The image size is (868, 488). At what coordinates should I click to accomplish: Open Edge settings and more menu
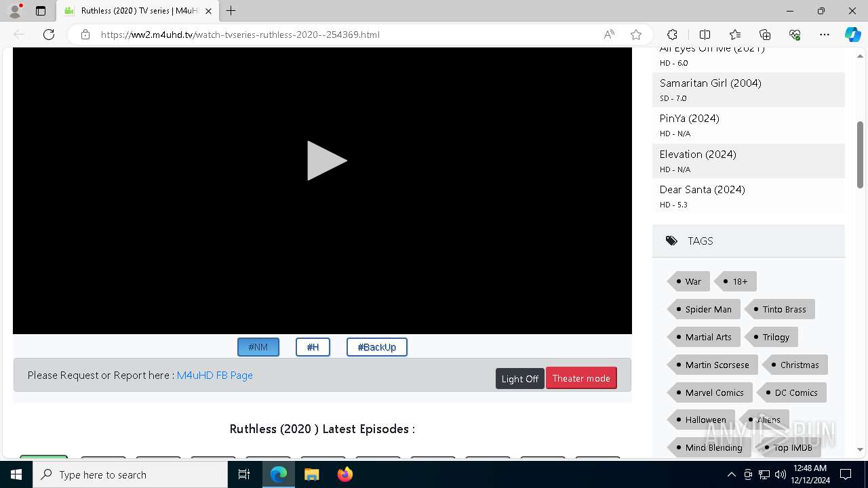825,35
